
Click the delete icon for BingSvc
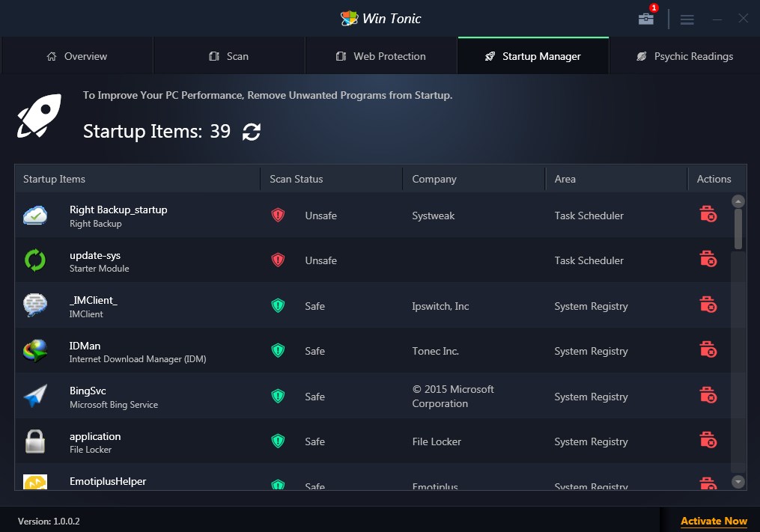708,395
